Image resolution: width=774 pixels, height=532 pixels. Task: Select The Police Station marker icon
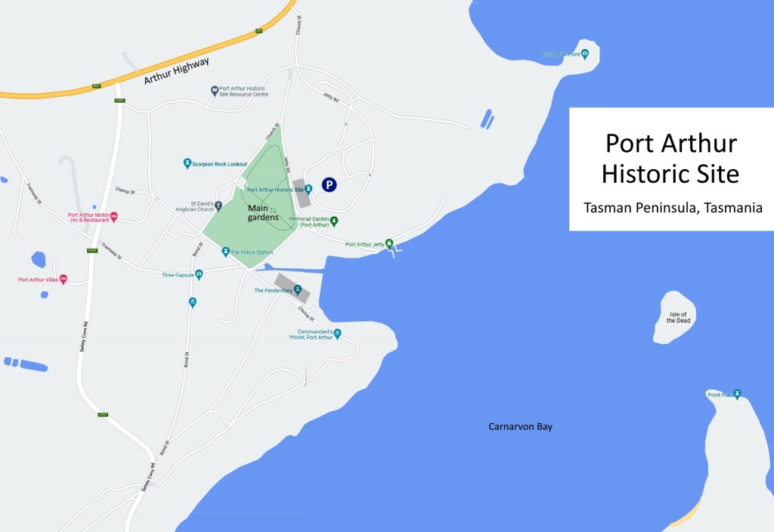tap(225, 252)
